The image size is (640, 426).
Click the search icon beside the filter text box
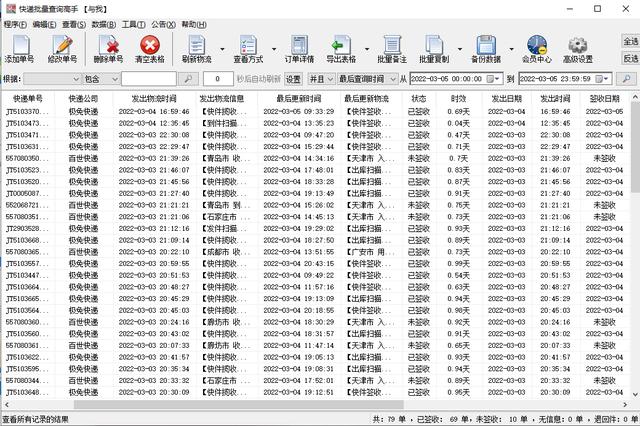point(188,79)
